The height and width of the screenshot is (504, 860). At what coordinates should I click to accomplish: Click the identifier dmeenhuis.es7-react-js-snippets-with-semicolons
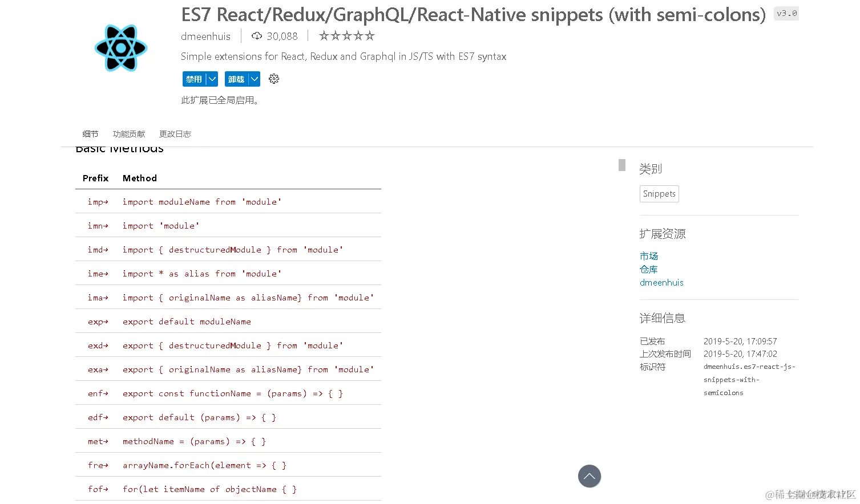coord(749,380)
